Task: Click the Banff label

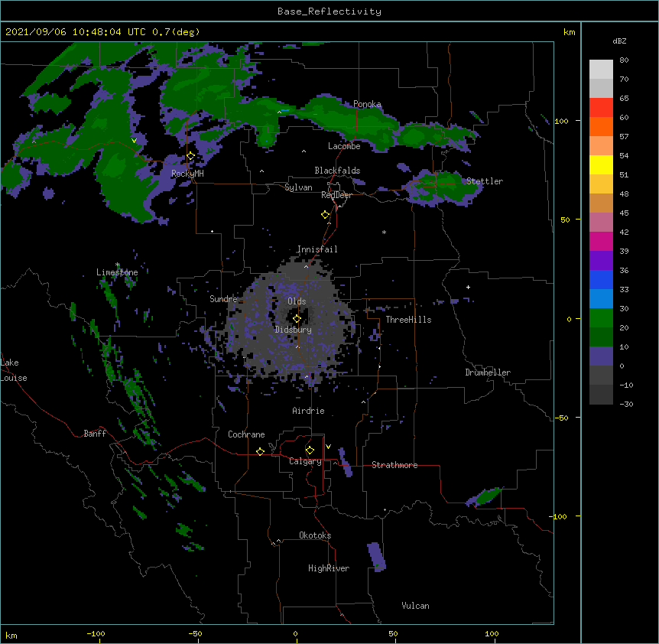Action: [95, 434]
